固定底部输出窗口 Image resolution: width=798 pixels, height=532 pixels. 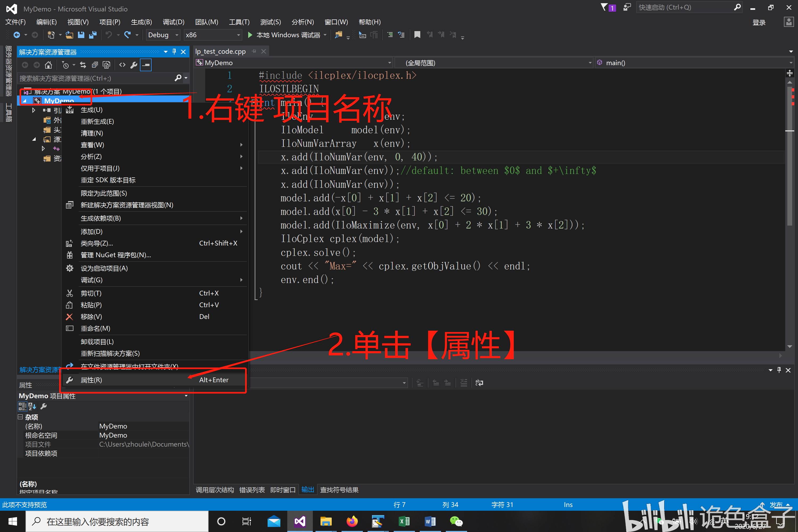(779, 370)
